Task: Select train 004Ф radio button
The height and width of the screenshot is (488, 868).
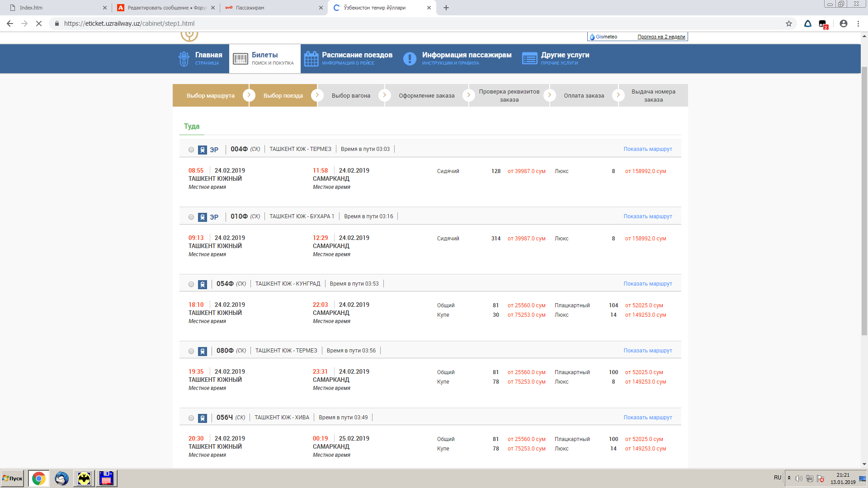Action: [191, 150]
